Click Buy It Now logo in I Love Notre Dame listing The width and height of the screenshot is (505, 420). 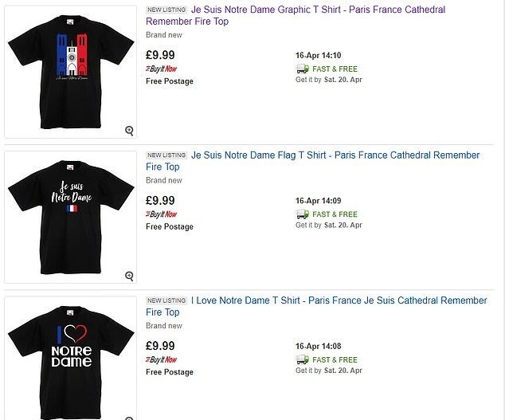pos(162,359)
